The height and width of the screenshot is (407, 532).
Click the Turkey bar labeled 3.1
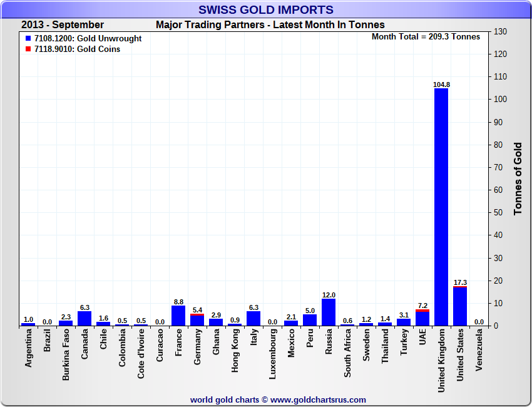[404, 322]
